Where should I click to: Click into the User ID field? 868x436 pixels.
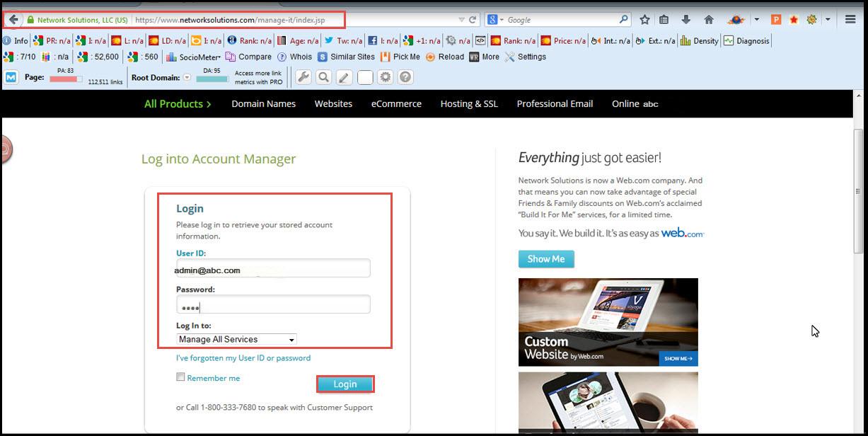pyautogui.click(x=273, y=268)
